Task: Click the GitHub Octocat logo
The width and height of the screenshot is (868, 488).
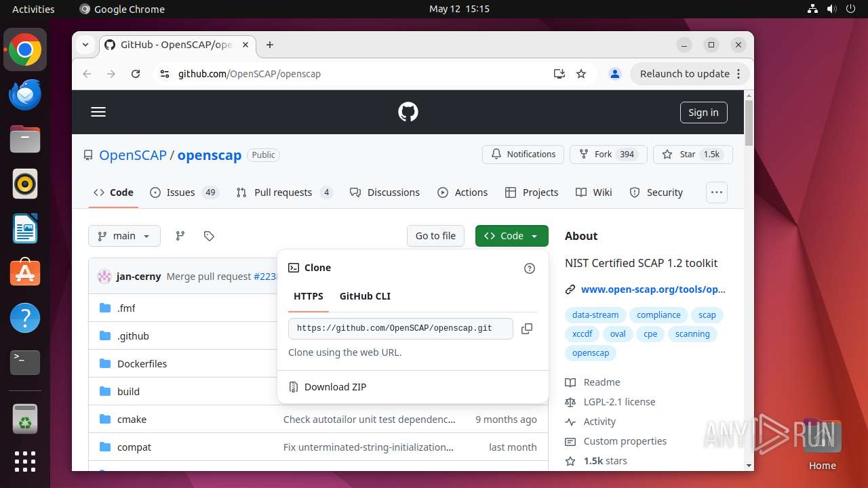Action: pos(408,112)
